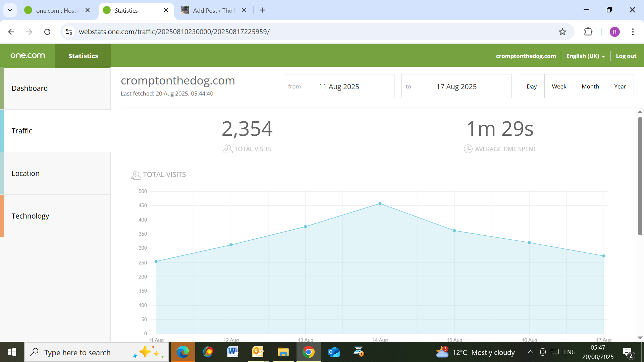Open the to date picker

coord(456,86)
